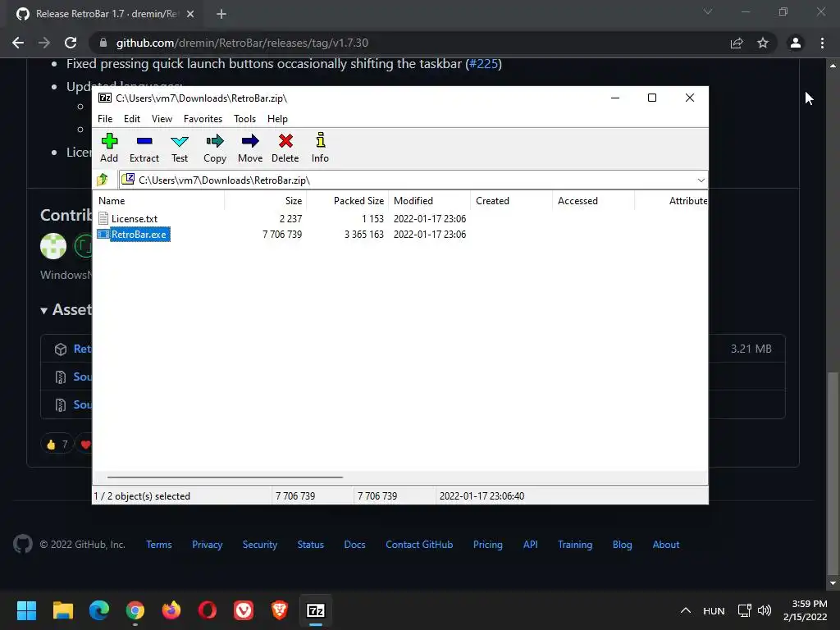Open Docs link in GitHub footer
The height and width of the screenshot is (630, 840).
(354, 545)
